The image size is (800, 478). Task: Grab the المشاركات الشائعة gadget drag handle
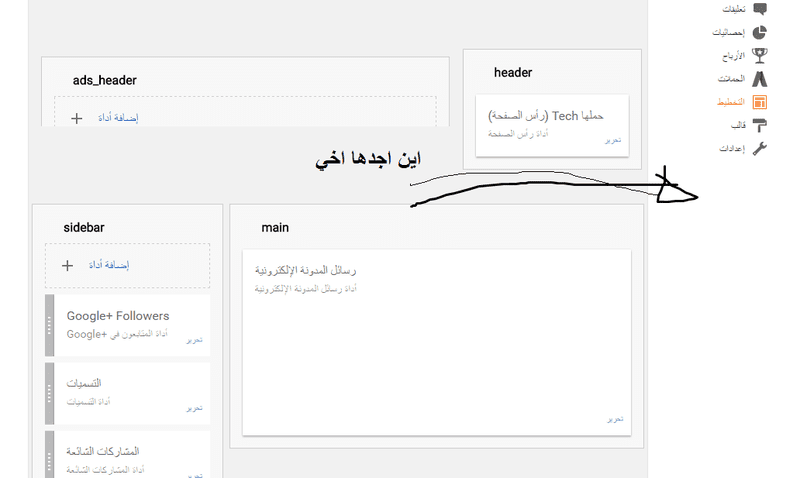point(49,455)
